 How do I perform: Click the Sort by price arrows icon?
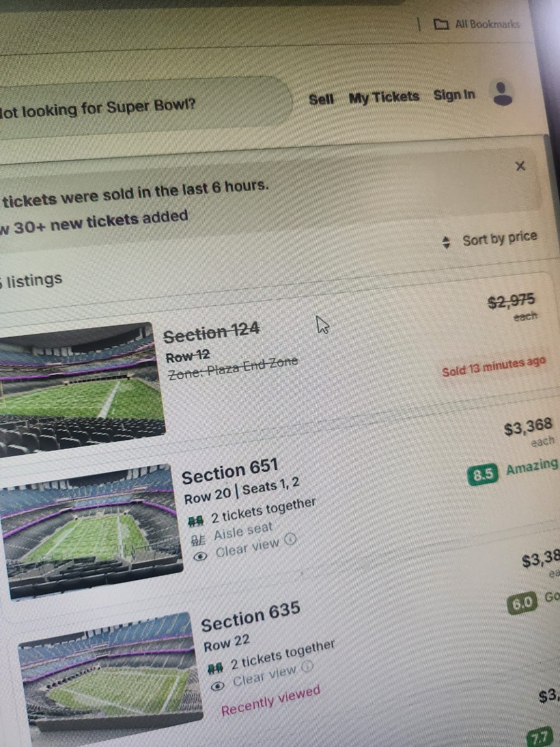[x=446, y=243]
